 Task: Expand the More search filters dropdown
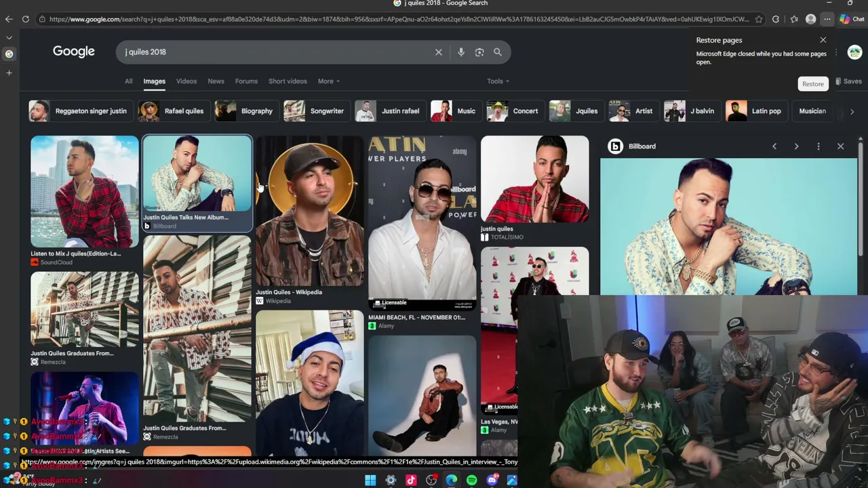tap(329, 81)
